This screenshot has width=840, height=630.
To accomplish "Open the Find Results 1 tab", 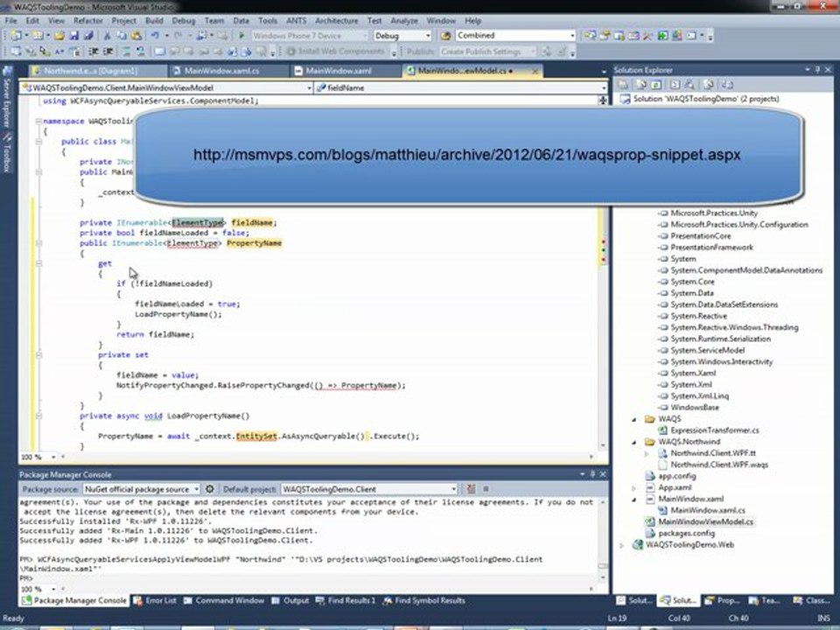I will coord(346,600).
